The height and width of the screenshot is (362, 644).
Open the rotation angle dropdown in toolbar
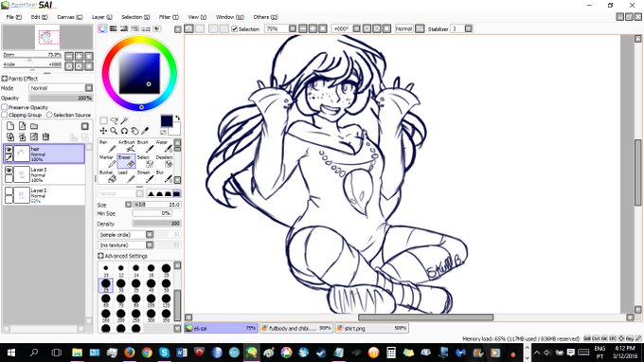[356, 28]
